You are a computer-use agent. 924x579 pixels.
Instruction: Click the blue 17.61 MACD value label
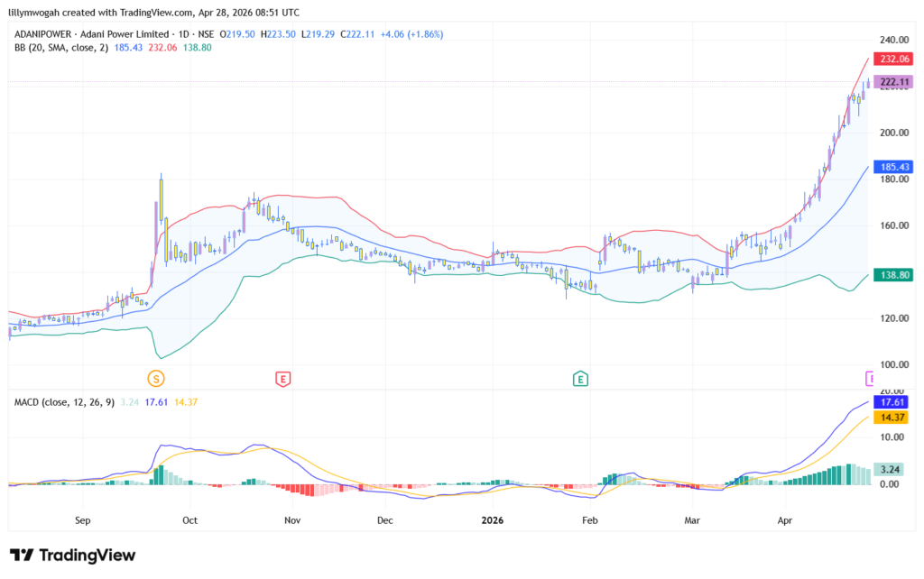894,403
